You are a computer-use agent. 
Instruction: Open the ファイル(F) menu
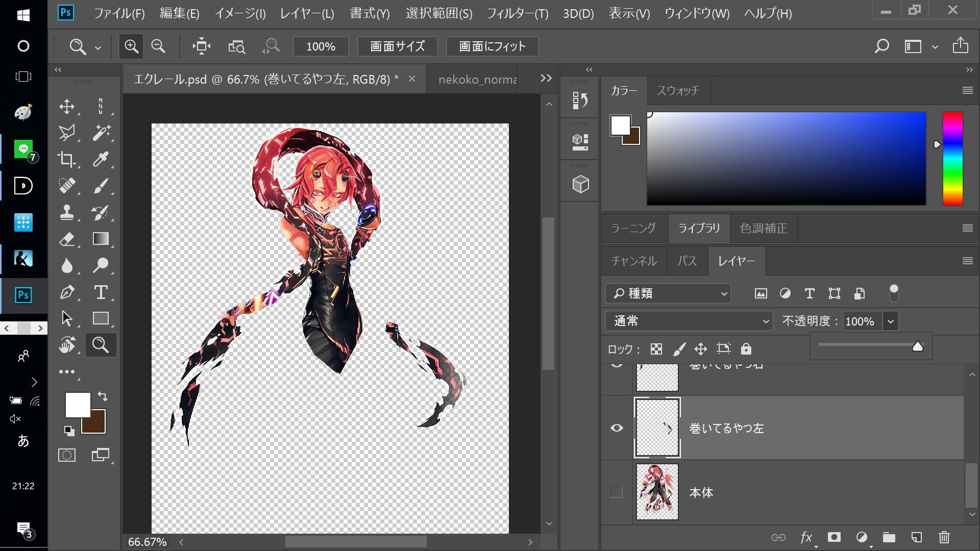[x=119, y=13]
